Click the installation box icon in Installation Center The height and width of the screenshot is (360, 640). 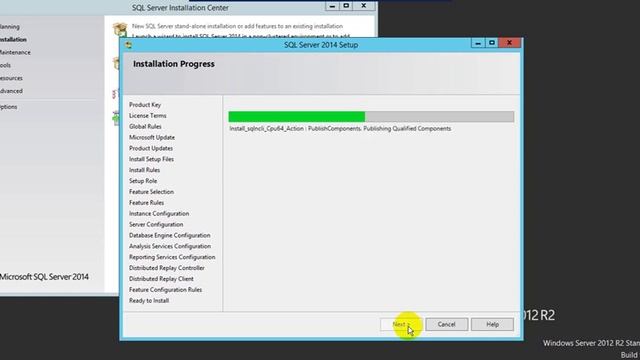(x=120, y=29)
